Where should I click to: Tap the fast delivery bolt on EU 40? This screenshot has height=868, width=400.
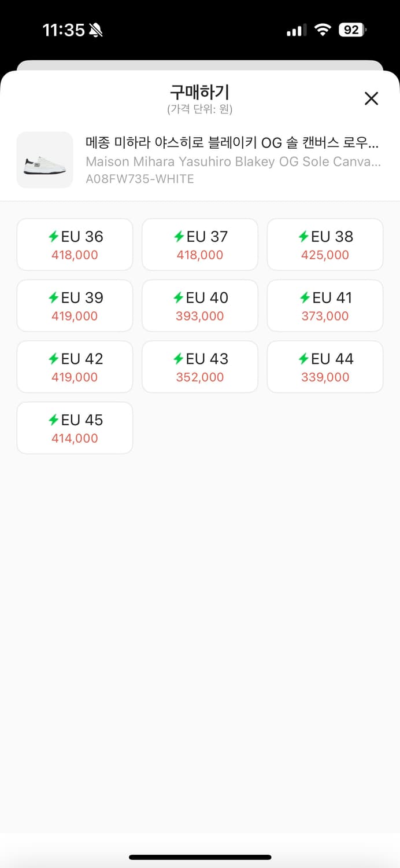pyautogui.click(x=179, y=297)
